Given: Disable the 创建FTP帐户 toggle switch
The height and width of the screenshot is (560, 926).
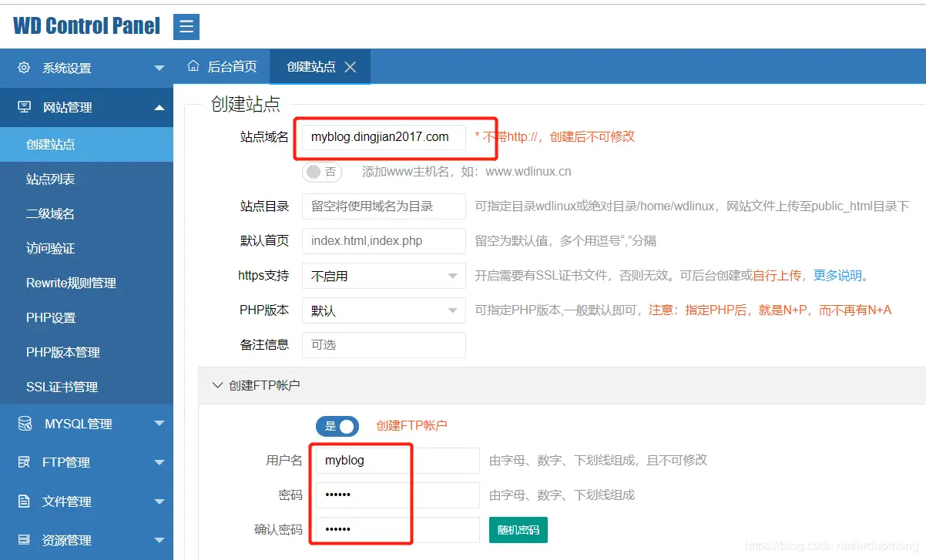Looking at the screenshot, I should click(x=337, y=425).
